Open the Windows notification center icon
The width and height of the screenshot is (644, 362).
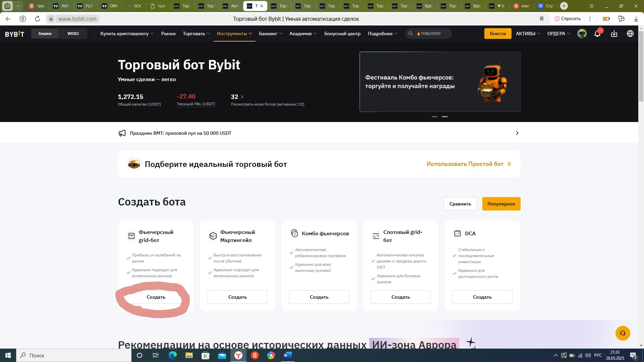[x=633, y=355]
